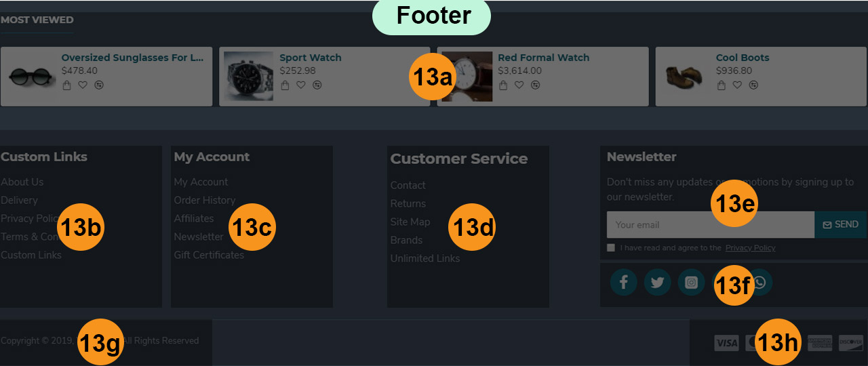Viewport: 868px width, 366px height.
Task: Click the SEND newsletter button
Action: [840, 224]
